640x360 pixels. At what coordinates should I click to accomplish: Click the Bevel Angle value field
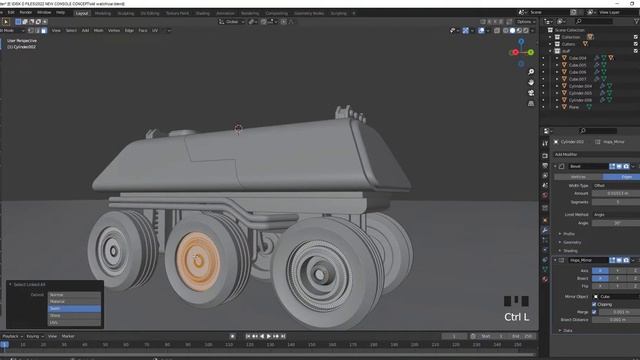[616, 223]
